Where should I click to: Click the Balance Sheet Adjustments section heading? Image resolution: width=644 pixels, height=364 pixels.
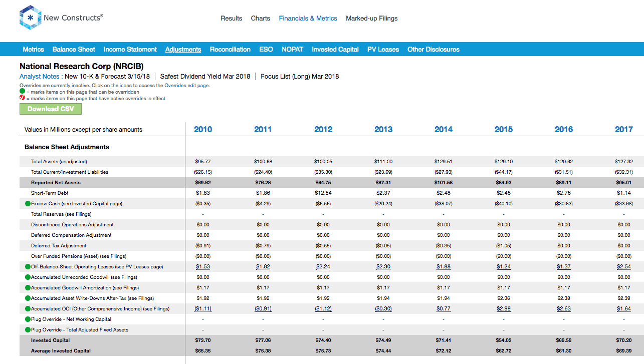[x=67, y=147]
